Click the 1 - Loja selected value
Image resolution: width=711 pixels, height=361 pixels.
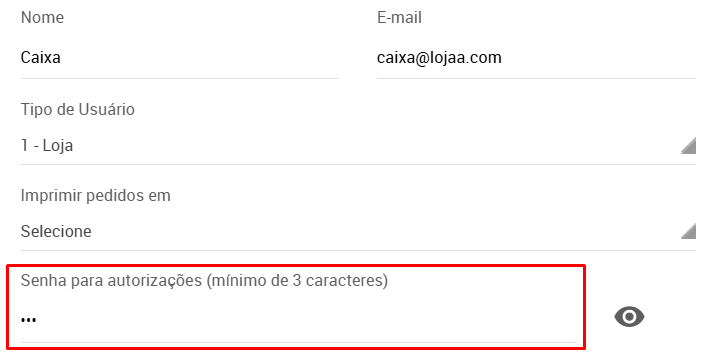47,146
